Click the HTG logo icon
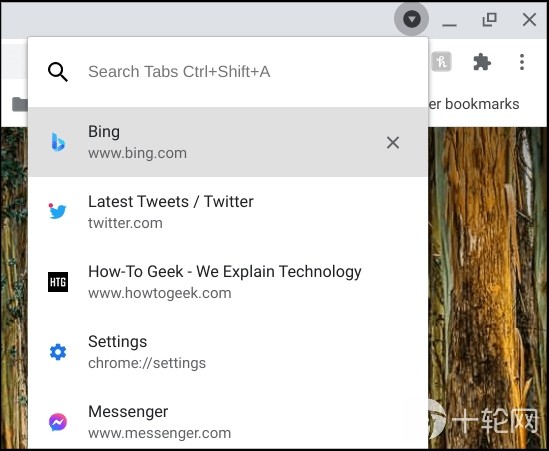This screenshot has width=549, height=451. click(x=58, y=282)
